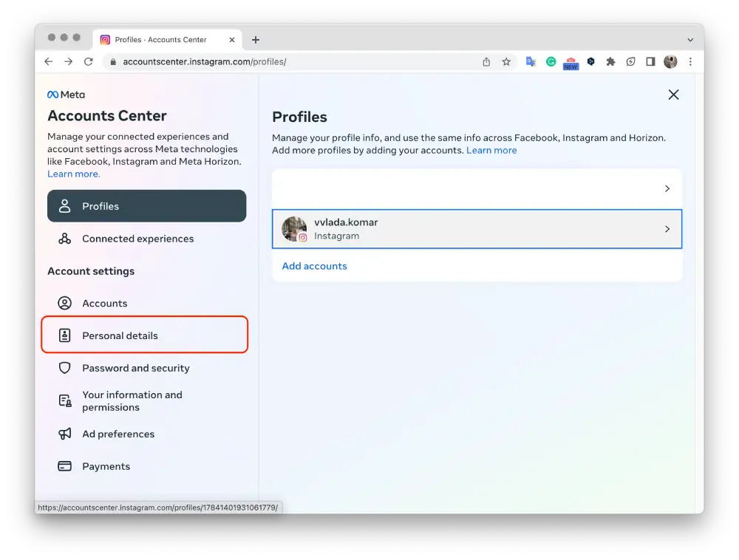Open the Extensions puzzle menu

(x=611, y=62)
